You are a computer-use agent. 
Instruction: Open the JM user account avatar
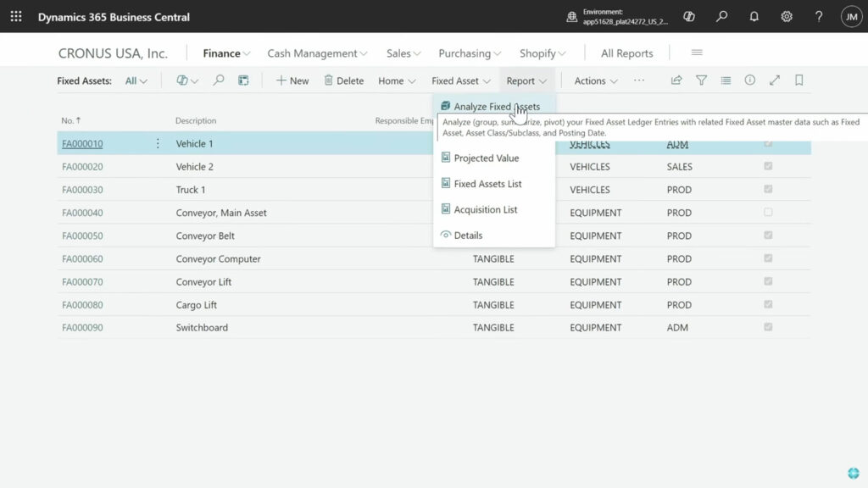pyautogui.click(x=851, y=17)
